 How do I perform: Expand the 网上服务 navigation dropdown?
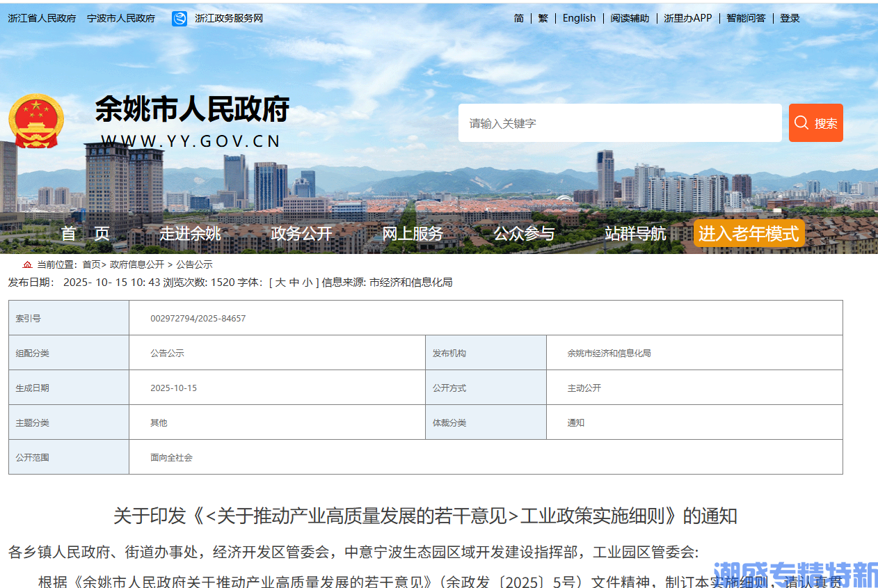point(413,234)
